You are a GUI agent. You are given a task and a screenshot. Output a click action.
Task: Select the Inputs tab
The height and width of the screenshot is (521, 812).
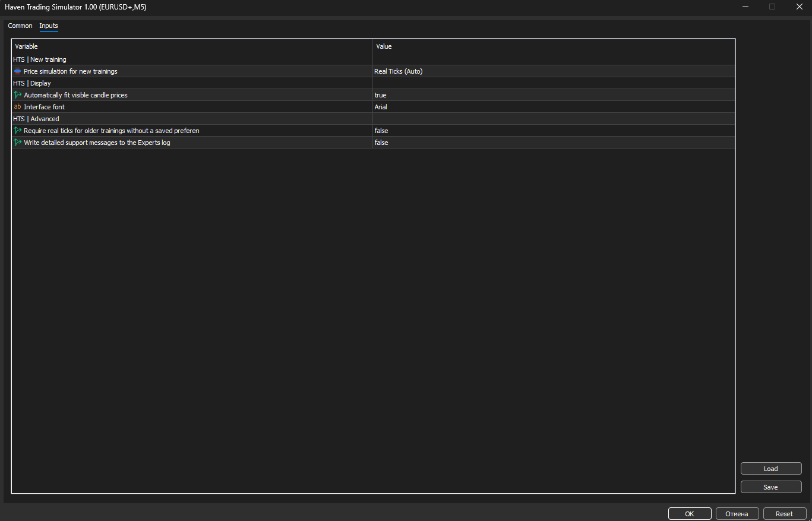[x=49, y=26]
